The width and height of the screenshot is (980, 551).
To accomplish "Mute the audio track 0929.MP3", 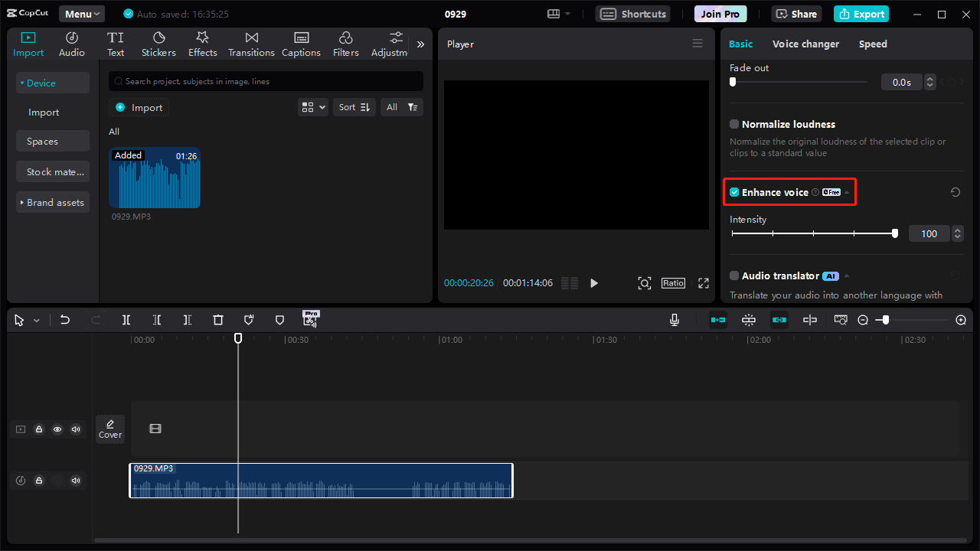I will 76,481.
